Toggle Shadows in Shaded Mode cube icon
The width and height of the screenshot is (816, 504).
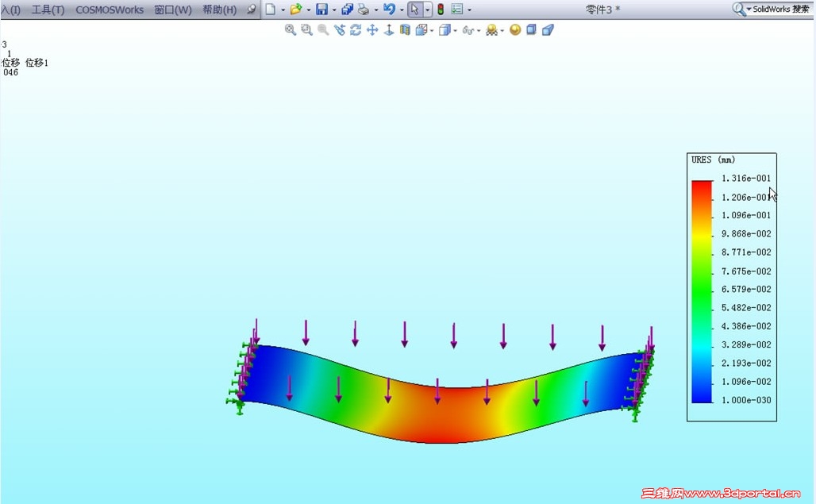[531, 29]
